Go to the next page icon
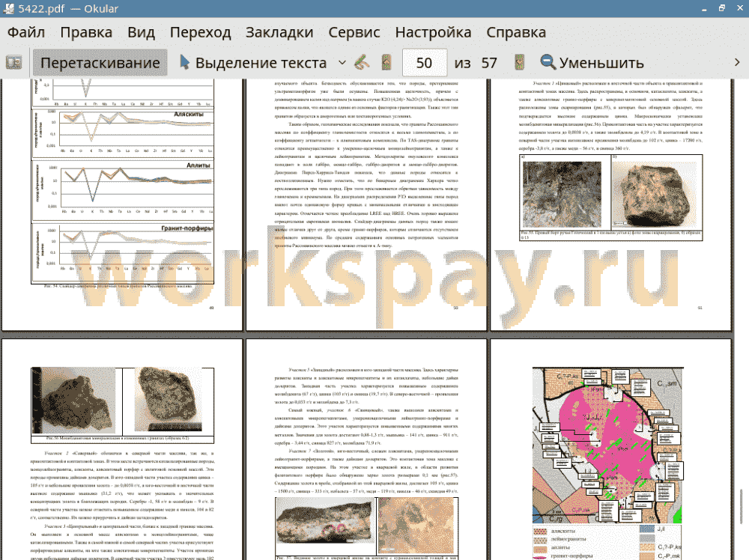This screenshot has height=560, width=749. [519, 63]
